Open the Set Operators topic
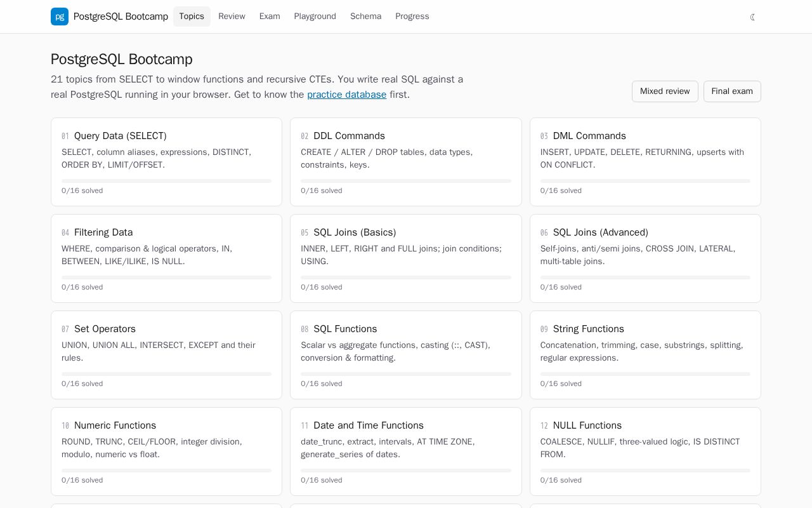Screen dimensions: 812x508 coord(166,355)
